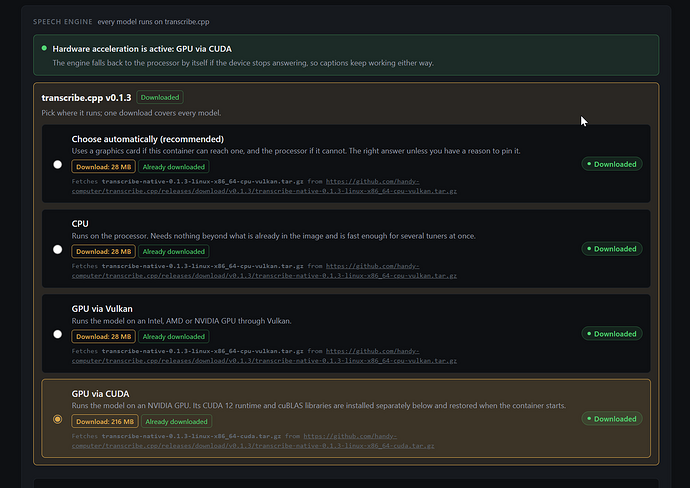
Task: Click text 'Pick where it runs; one download covers every model.'
Action: click(131, 113)
